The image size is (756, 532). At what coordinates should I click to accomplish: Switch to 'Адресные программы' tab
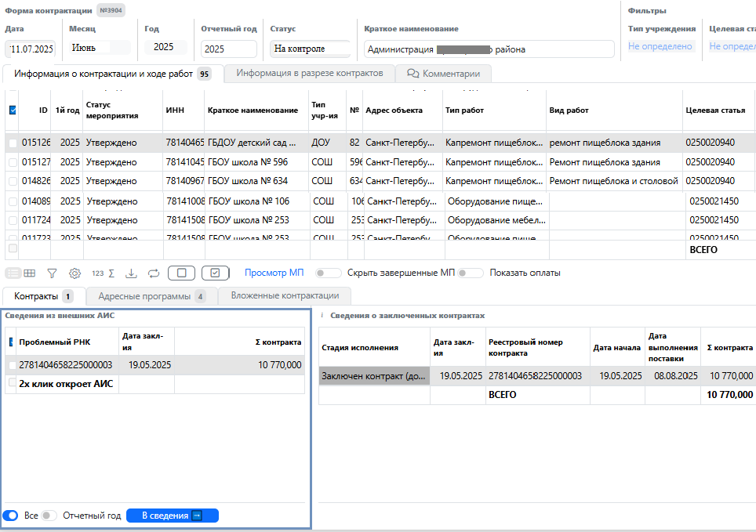pos(150,296)
